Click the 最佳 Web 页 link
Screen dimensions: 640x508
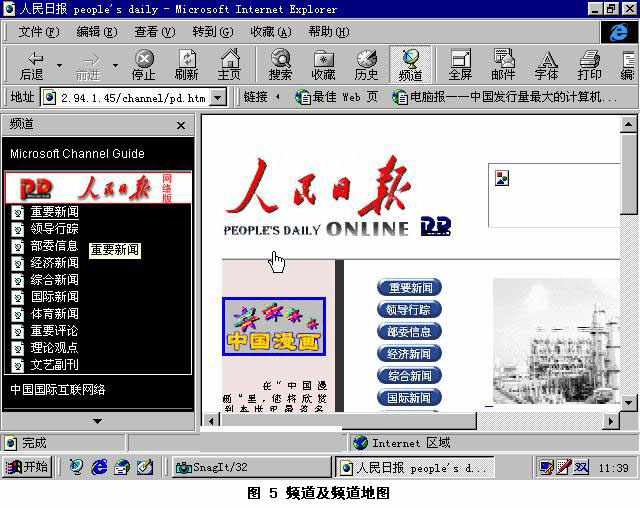(x=336, y=97)
